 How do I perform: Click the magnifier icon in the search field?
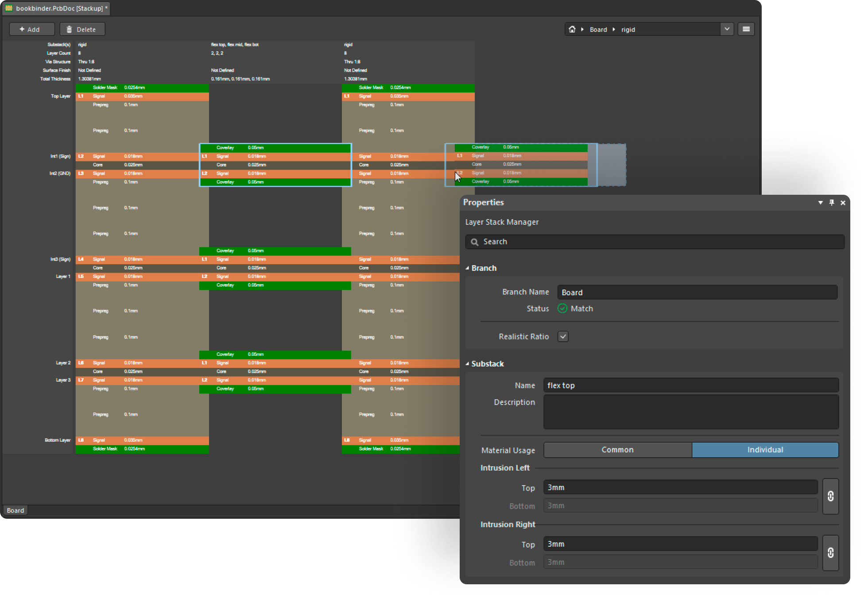point(474,242)
